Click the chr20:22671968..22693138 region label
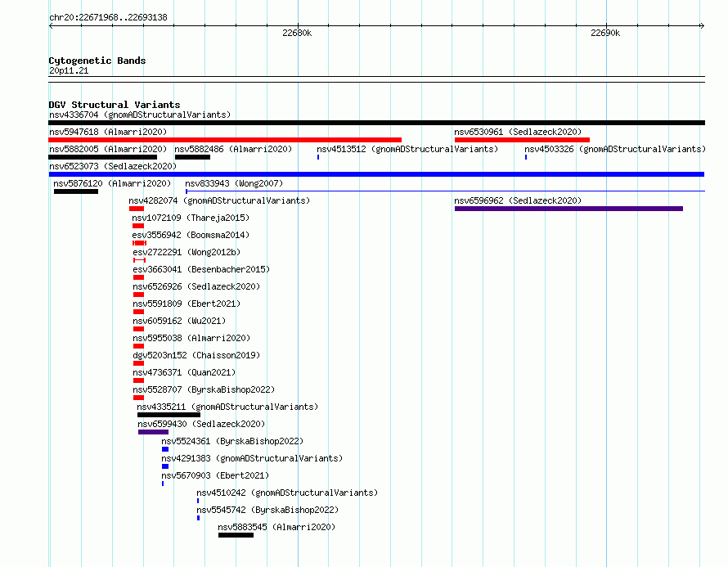The width and height of the screenshot is (728, 567). [x=108, y=17]
